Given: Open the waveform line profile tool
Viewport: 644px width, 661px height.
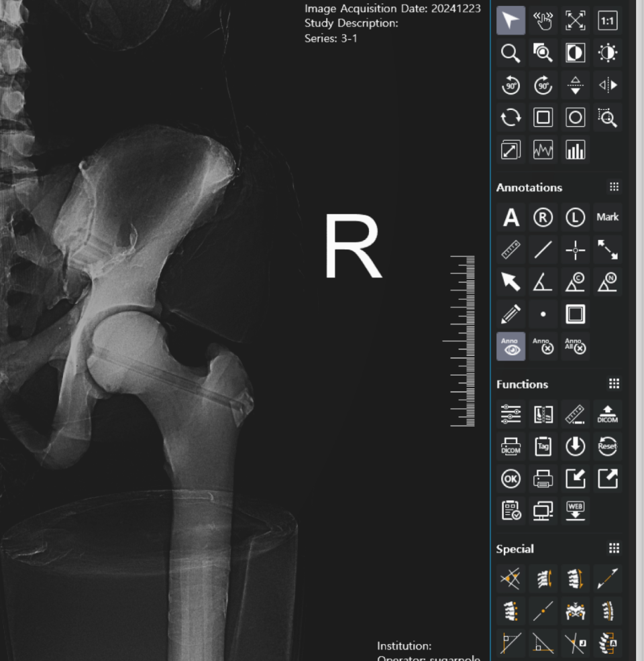Looking at the screenshot, I should click(543, 150).
